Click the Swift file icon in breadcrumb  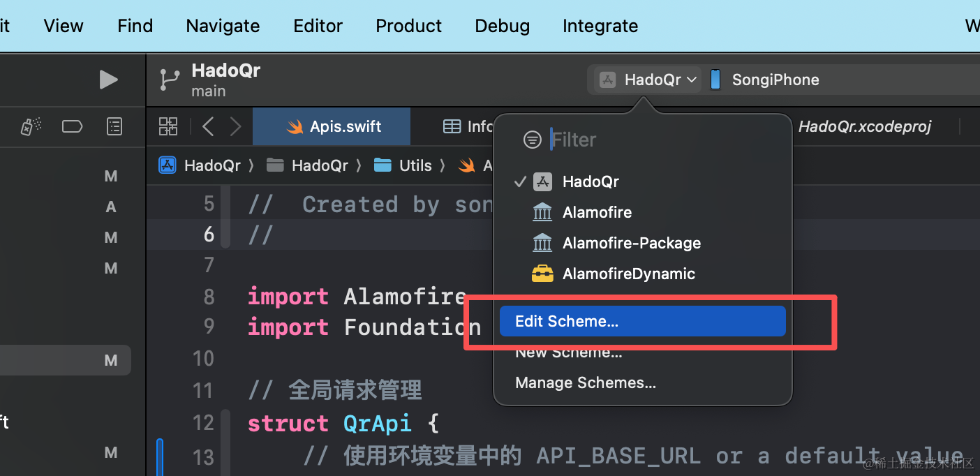[x=466, y=165]
